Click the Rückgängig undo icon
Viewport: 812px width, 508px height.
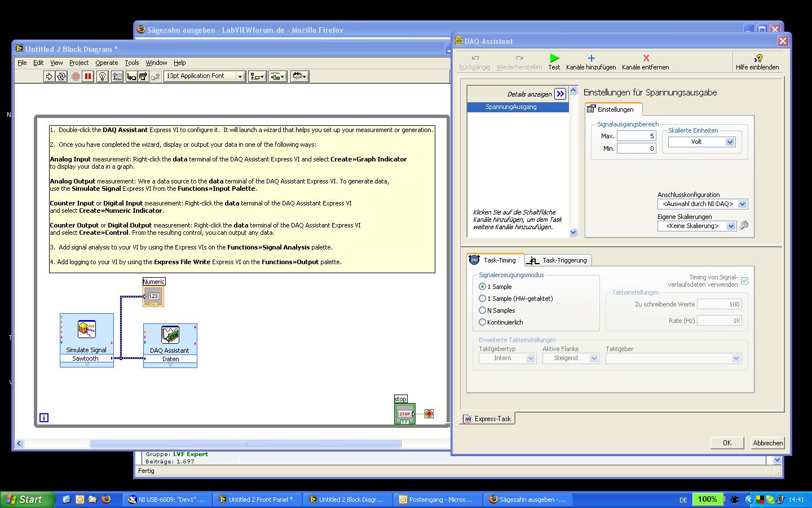tap(475, 58)
